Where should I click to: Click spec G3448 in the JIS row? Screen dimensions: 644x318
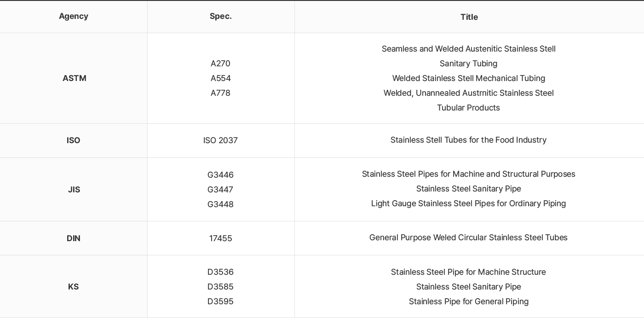point(220,204)
